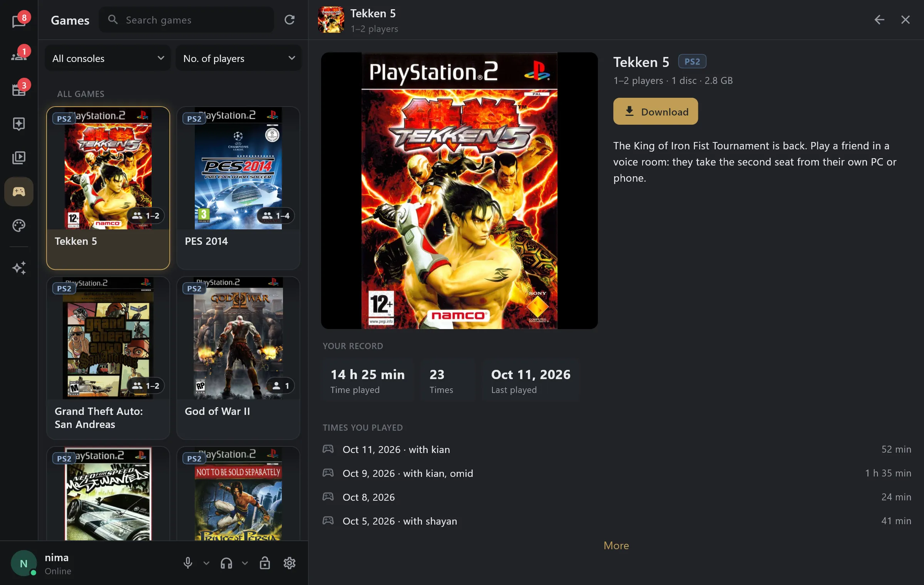
Task: Go back from Tekken 5 details
Action: coord(879,20)
